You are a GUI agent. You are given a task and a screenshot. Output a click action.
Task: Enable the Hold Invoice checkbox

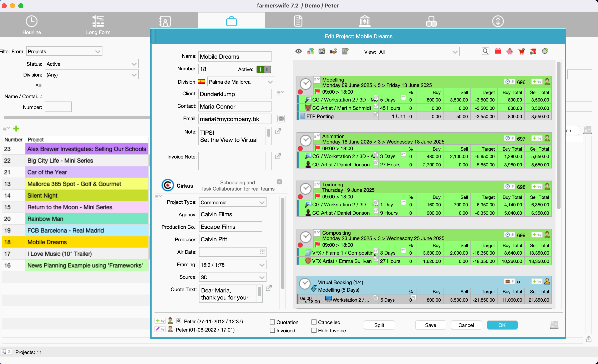point(314,330)
